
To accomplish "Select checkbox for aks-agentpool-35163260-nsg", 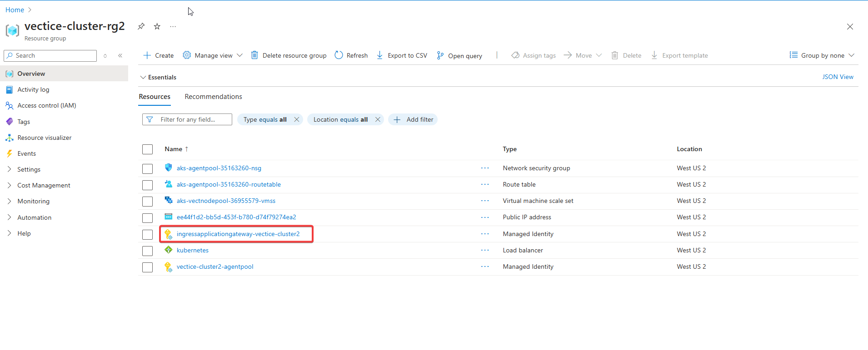I will [147, 168].
